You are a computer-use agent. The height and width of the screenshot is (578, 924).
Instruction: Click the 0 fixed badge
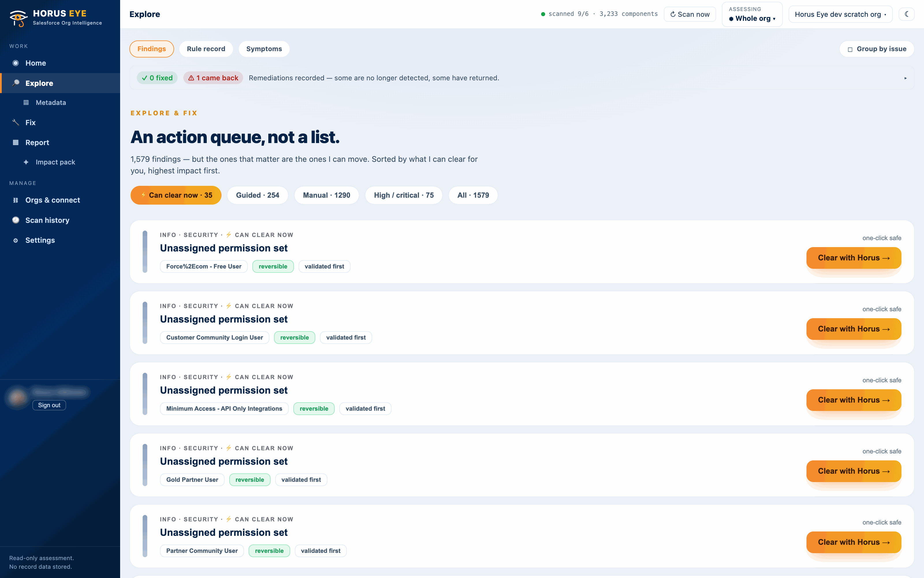(157, 78)
